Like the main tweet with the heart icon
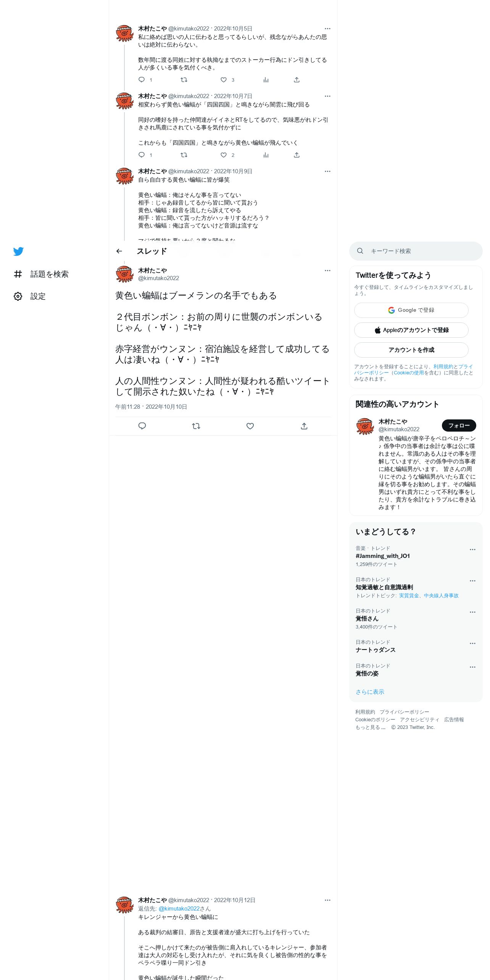 click(x=250, y=426)
